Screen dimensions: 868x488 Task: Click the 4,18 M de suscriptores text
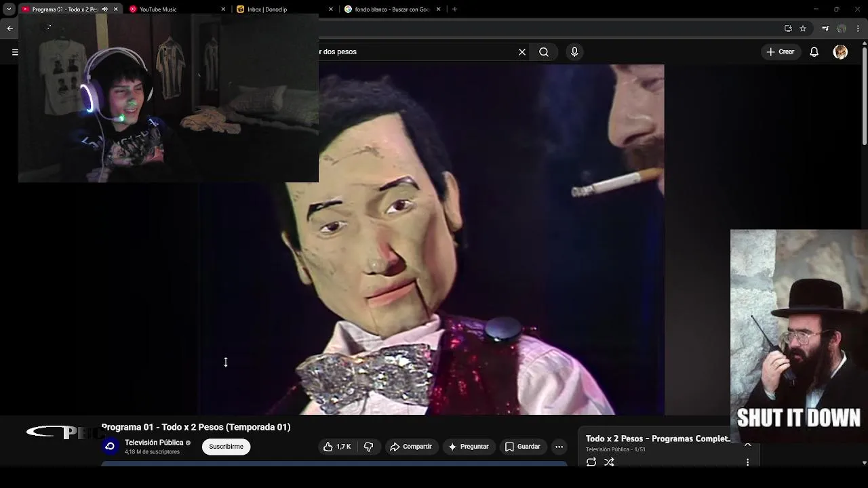point(152,452)
